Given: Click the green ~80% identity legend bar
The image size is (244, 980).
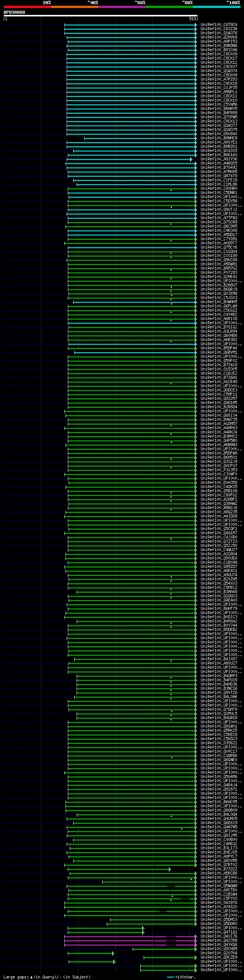Looking at the screenshot, I should pos(169,7).
